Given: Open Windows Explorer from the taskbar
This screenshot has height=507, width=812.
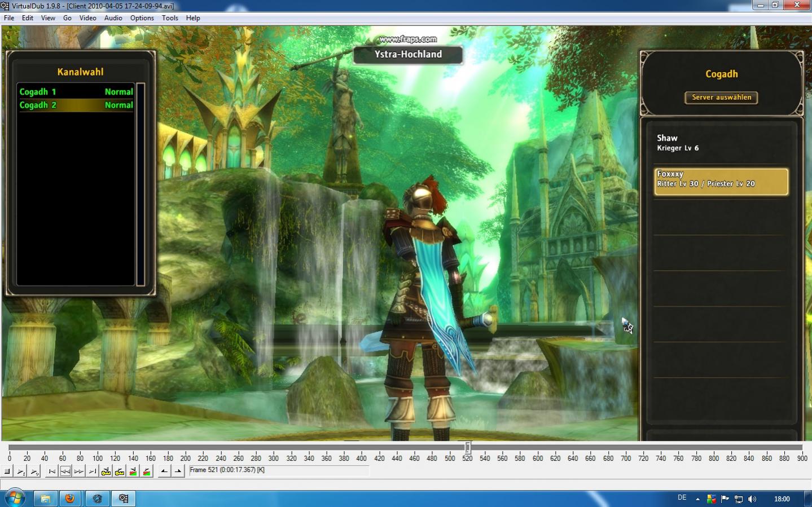Looking at the screenshot, I should 45,499.
